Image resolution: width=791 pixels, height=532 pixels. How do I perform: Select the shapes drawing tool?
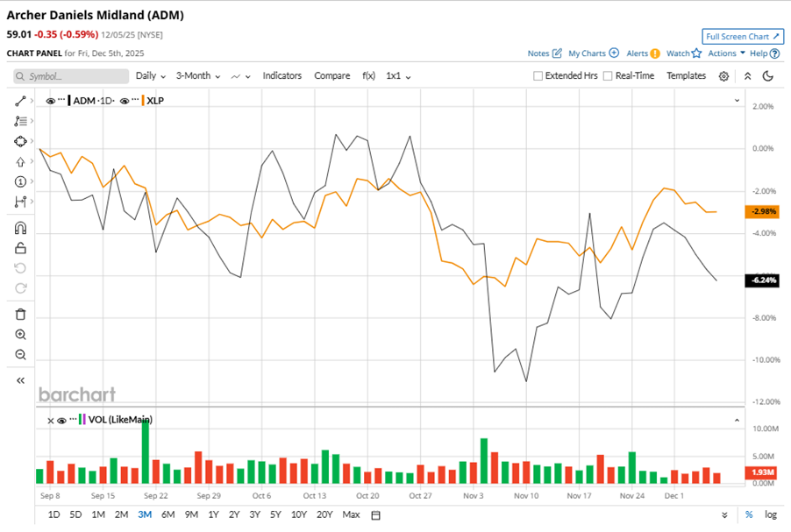point(20,141)
